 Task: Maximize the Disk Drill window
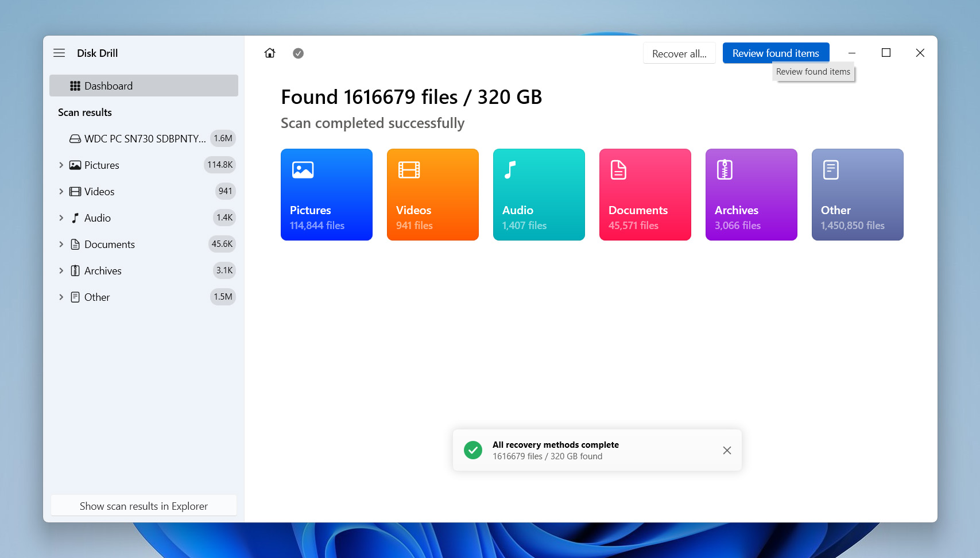(x=886, y=53)
